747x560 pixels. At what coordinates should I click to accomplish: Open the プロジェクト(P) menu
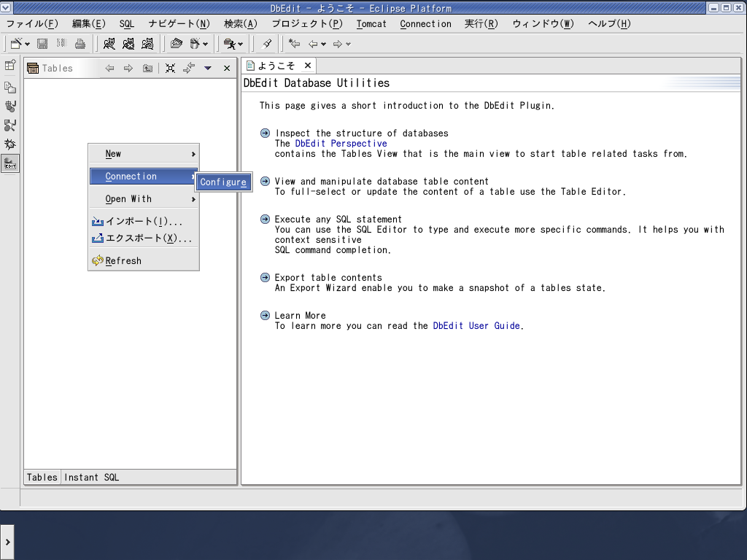pyautogui.click(x=307, y=24)
